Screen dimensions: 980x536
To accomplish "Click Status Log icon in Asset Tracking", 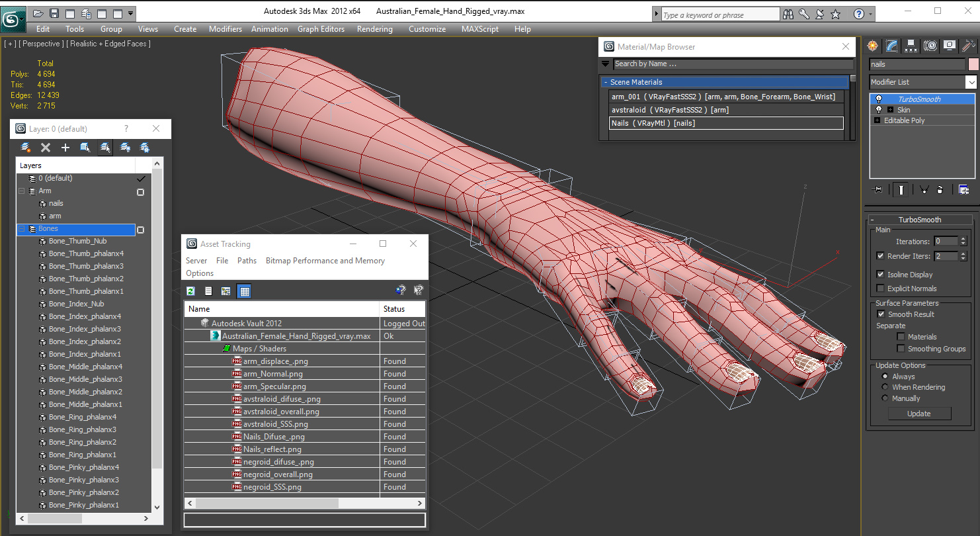I will point(208,290).
